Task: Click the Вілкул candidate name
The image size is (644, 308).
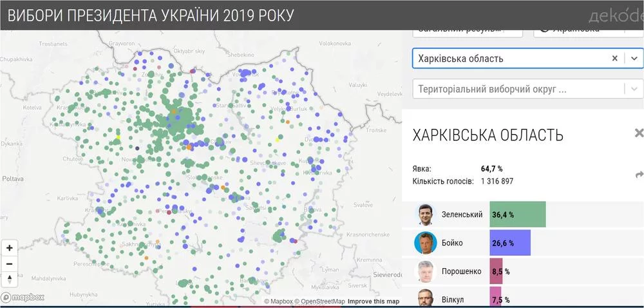Action: pyautogui.click(x=453, y=300)
